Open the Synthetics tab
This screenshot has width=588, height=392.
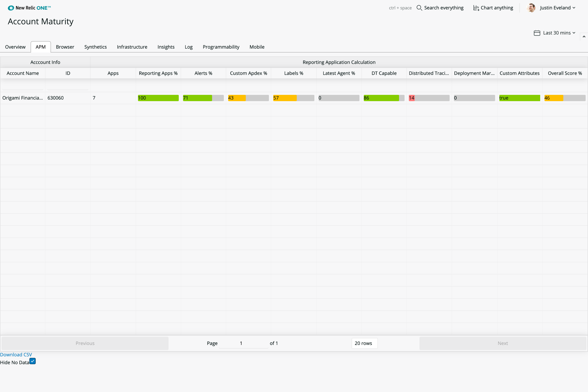[95, 47]
